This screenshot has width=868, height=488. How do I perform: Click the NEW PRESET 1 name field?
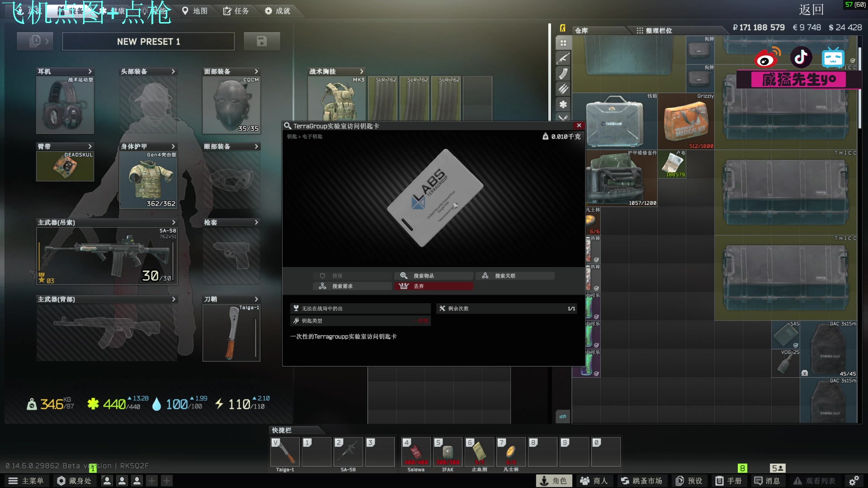tap(148, 41)
